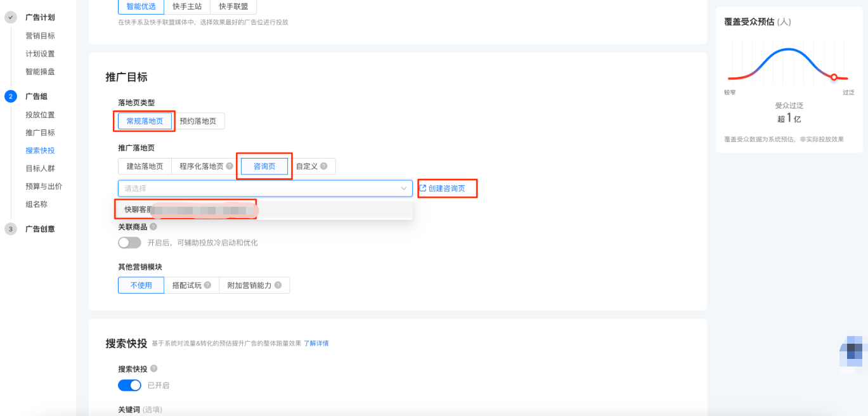Click 了解详情 link
Screen dimensions: 868x416
(316, 344)
